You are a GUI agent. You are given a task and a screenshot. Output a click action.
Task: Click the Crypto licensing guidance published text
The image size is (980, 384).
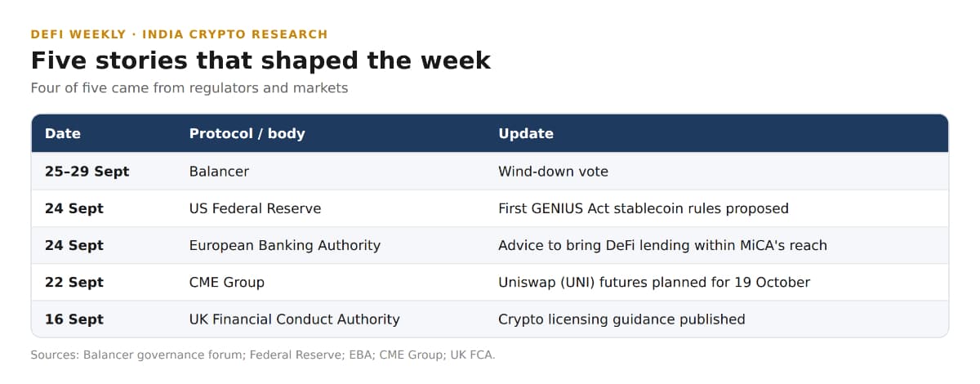point(621,319)
